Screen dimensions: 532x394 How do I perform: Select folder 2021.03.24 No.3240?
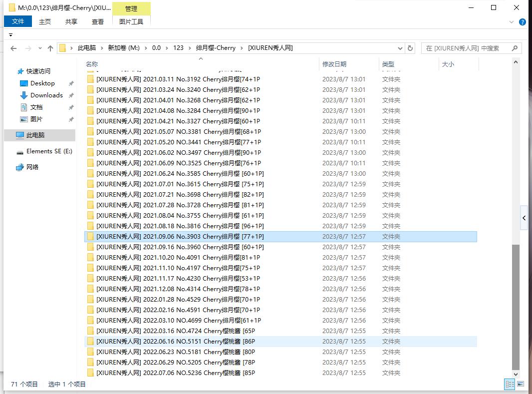[x=280, y=89]
